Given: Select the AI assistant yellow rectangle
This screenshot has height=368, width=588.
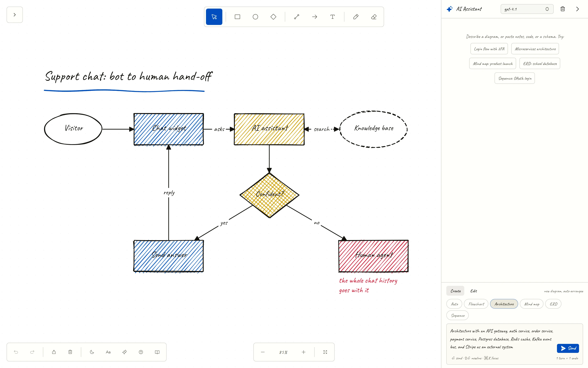Looking at the screenshot, I should tap(269, 129).
